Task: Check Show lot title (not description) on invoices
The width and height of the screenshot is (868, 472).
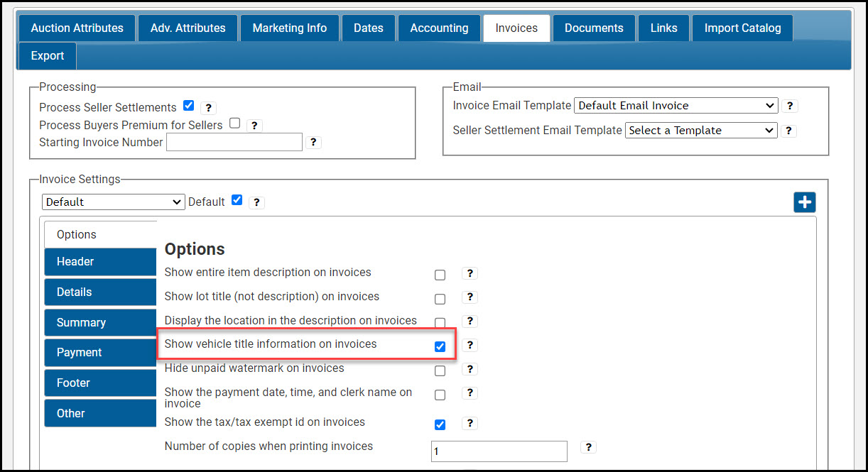Action: 440,300
